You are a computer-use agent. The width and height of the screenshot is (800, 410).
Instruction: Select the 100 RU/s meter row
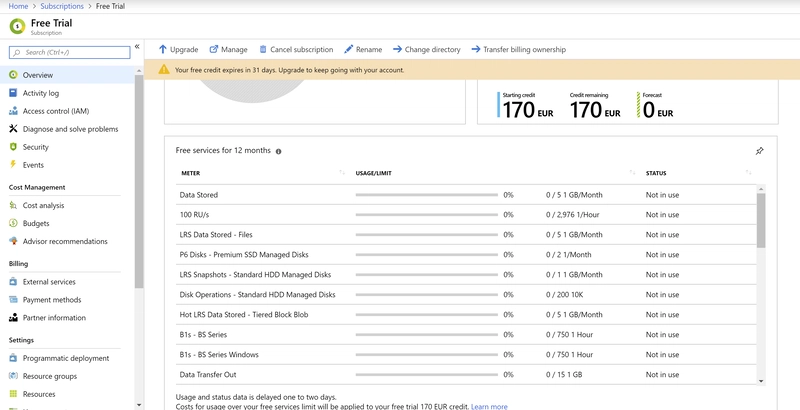466,215
